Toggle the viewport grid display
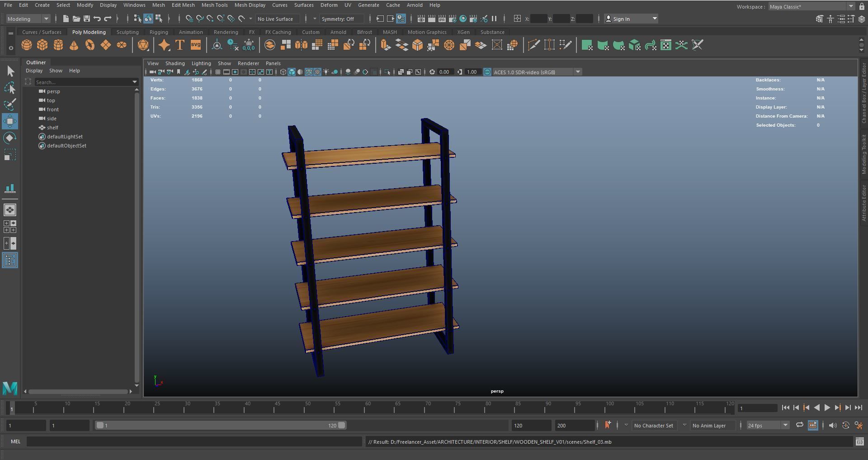 (x=218, y=72)
